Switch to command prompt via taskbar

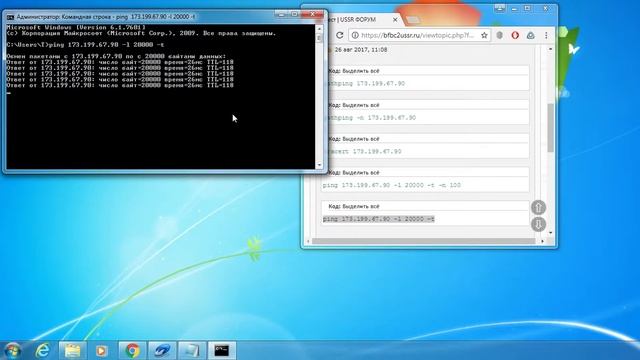pos(222,351)
